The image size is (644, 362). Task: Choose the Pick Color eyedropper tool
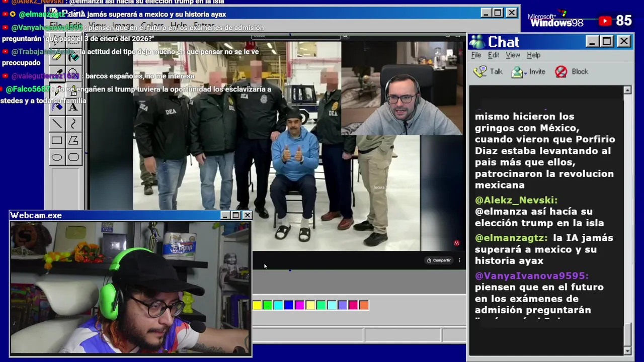click(x=57, y=73)
